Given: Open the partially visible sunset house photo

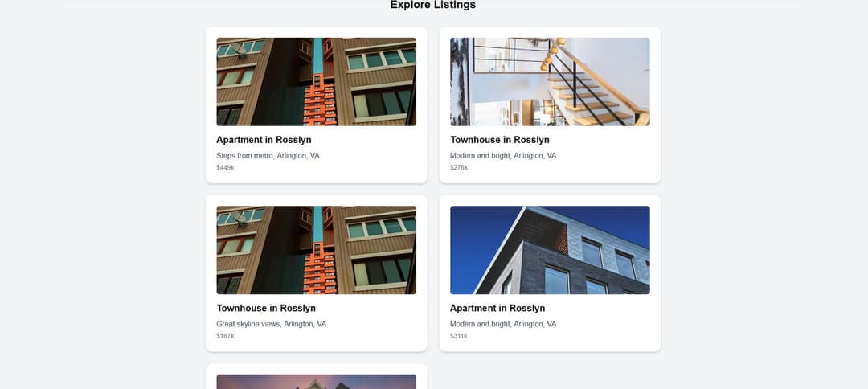Looking at the screenshot, I should [316, 382].
